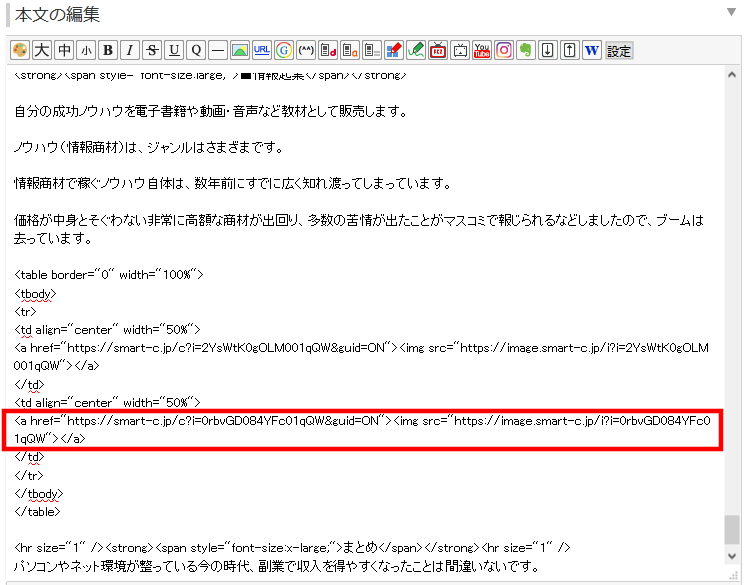Image resolution: width=746 pixels, height=585 pixels.
Task: Click the red marker with squares icon
Action: (394, 50)
